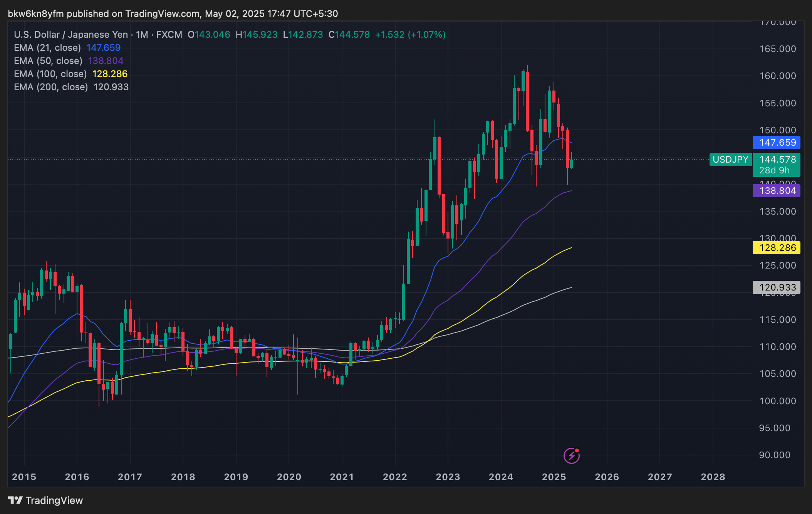Click the green 144.578 current price label

click(x=777, y=160)
